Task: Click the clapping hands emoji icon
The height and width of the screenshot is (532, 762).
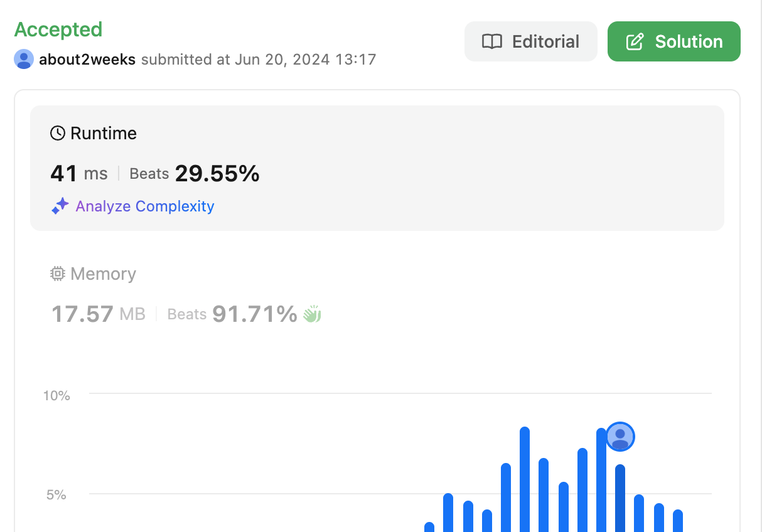Action: (x=312, y=314)
